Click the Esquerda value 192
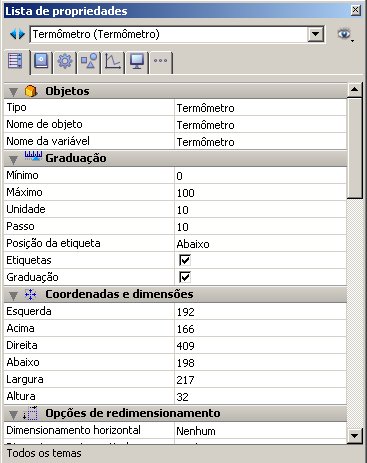The image size is (367, 463). coord(186,312)
